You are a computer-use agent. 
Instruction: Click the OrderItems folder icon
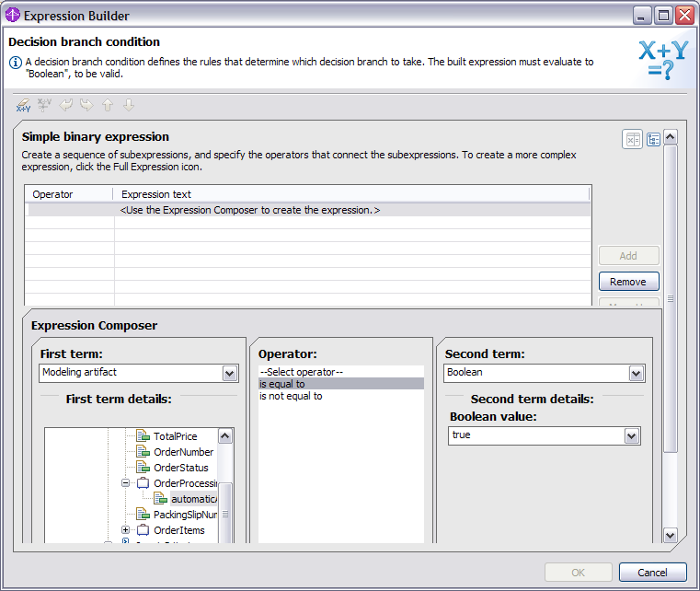[x=143, y=530]
